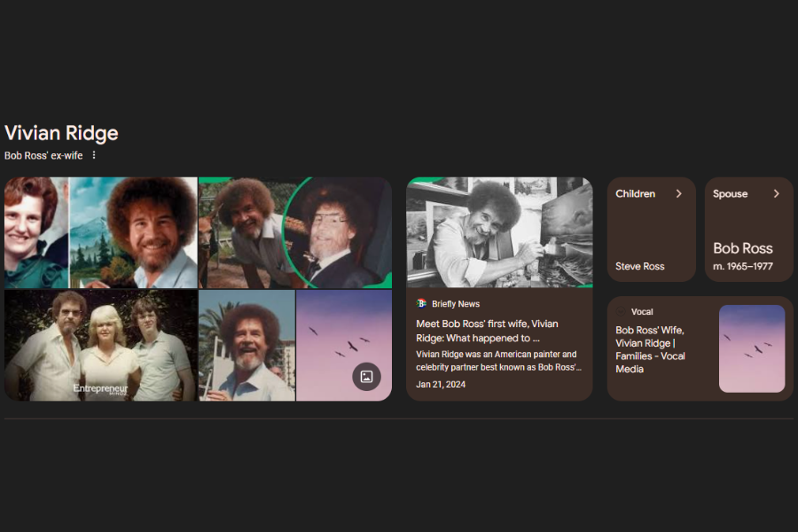This screenshot has height=532, width=798.
Task: Open birds sky thumbnail in Vocal card
Action: tap(752, 348)
